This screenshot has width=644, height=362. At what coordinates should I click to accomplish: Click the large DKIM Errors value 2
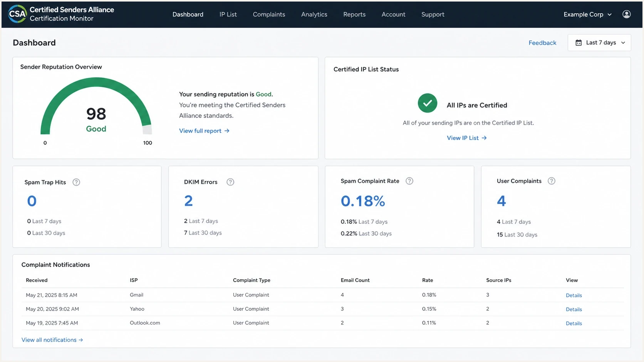click(x=188, y=201)
